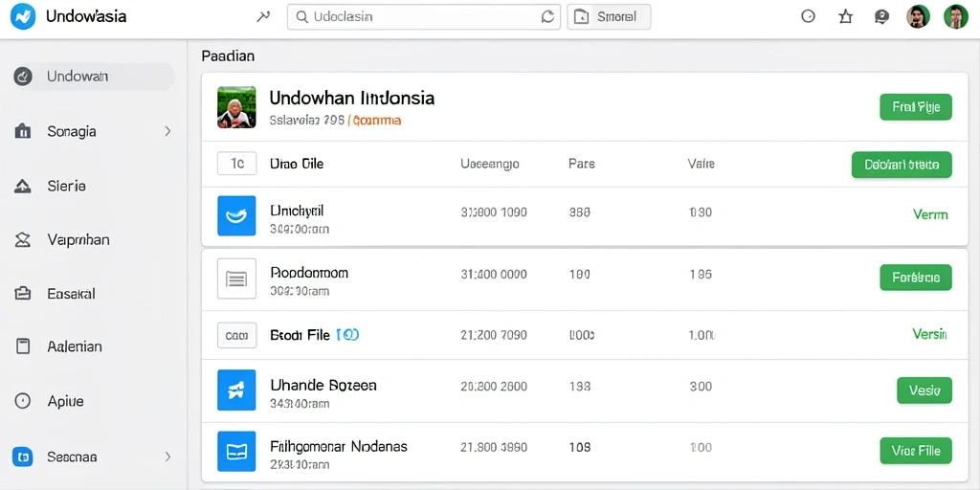Image resolution: width=980 pixels, height=490 pixels.
Task: Click the Smoral button
Action: (609, 17)
